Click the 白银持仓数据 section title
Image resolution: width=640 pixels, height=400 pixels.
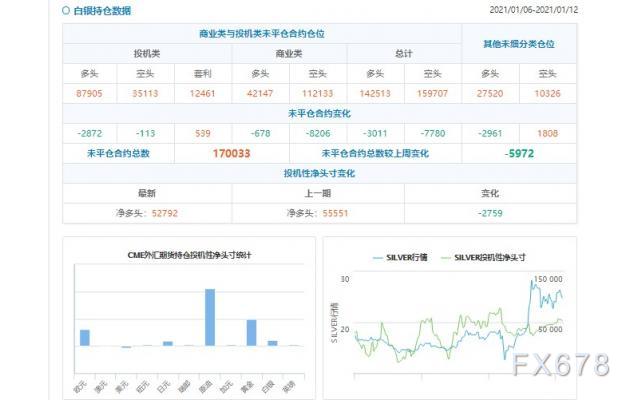(x=102, y=11)
